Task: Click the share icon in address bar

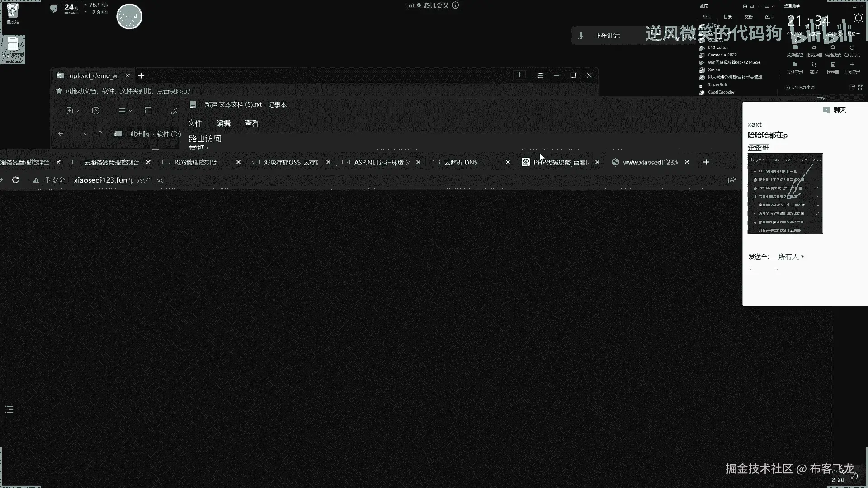Action: [x=731, y=180]
